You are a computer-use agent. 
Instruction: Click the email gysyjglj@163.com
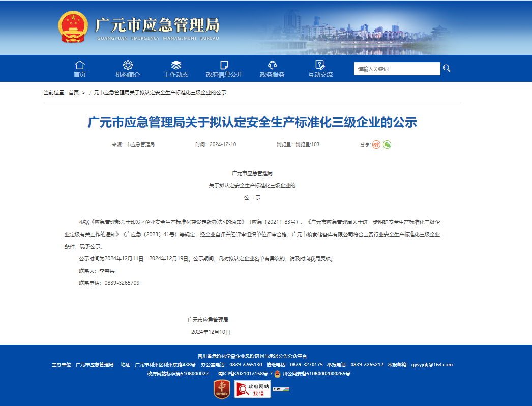[x=432, y=365]
